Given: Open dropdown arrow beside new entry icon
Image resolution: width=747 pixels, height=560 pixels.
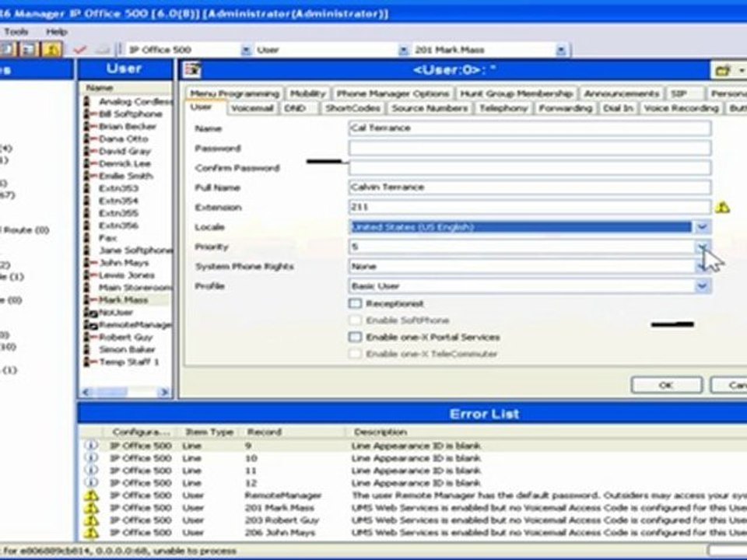Looking at the screenshot, I should coord(742,71).
